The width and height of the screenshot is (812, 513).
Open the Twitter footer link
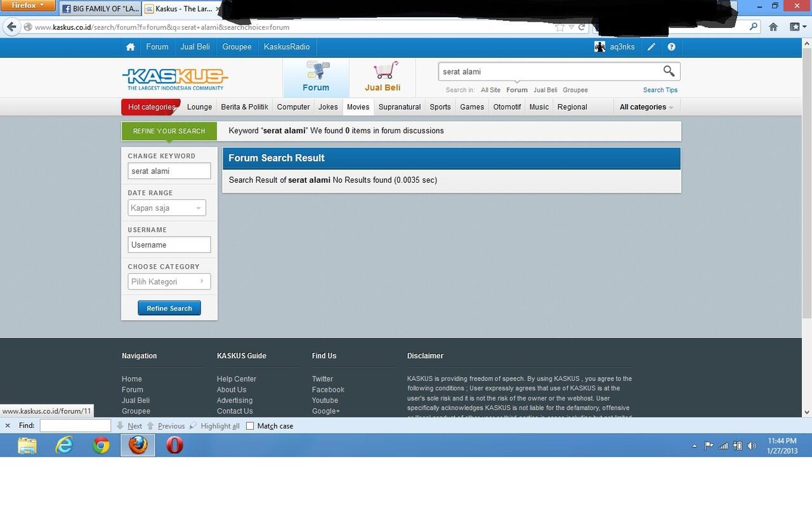click(322, 379)
